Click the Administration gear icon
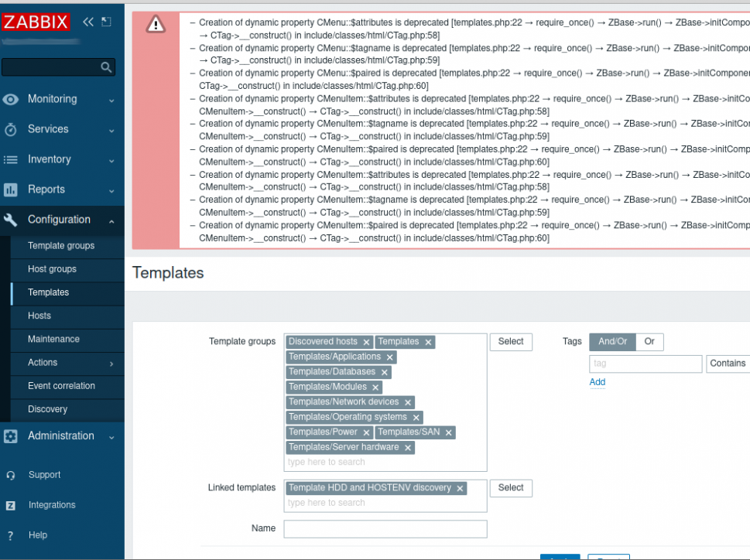 (11, 436)
